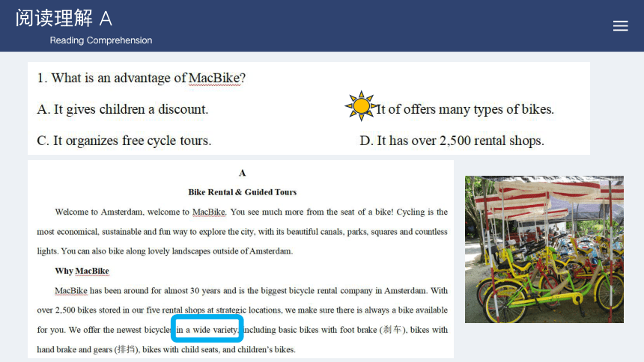The width and height of the screenshot is (644, 362).
Task: Select answer A about children's discount
Action: [x=122, y=109]
